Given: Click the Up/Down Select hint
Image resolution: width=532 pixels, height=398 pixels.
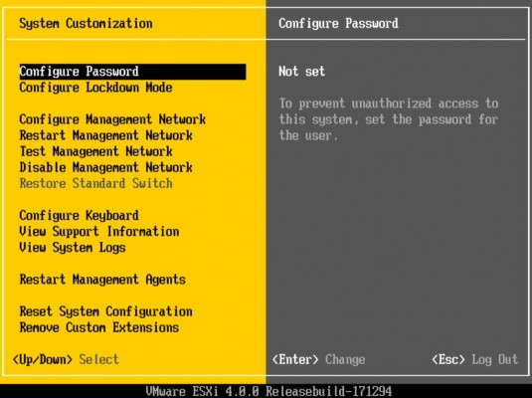Looking at the screenshot, I should (66, 359).
